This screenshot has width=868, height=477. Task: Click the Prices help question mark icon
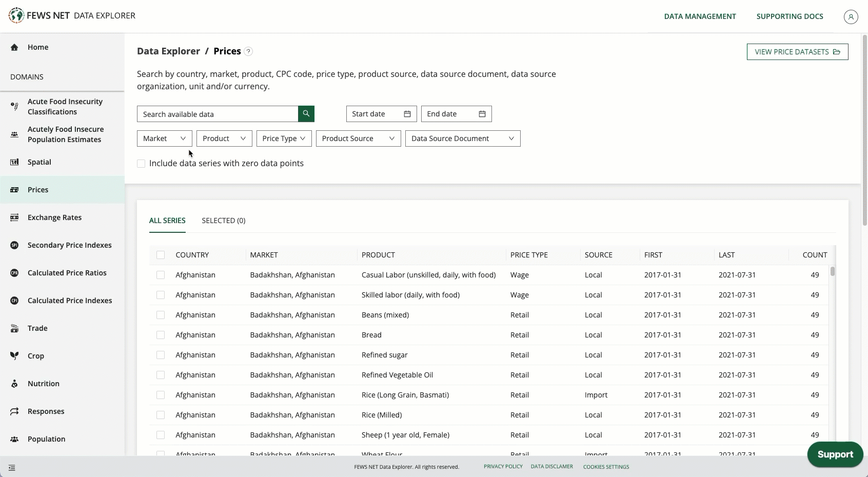coord(248,51)
